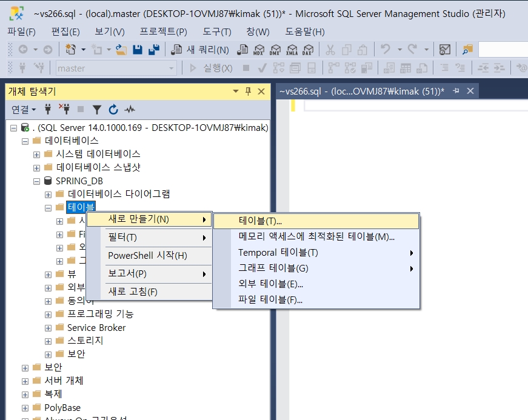The height and width of the screenshot is (420, 528).
Task: Expand the Service Broker folder
Action: [48, 328]
